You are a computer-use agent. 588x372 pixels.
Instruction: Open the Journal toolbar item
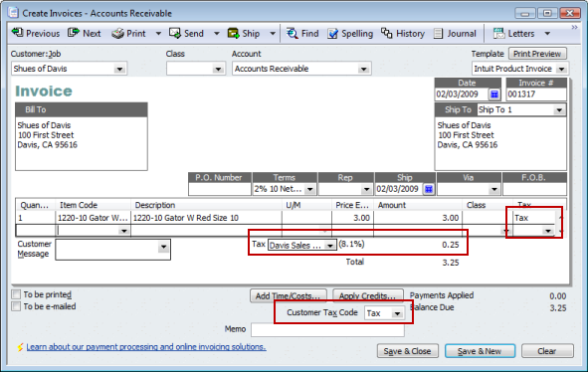coord(455,34)
